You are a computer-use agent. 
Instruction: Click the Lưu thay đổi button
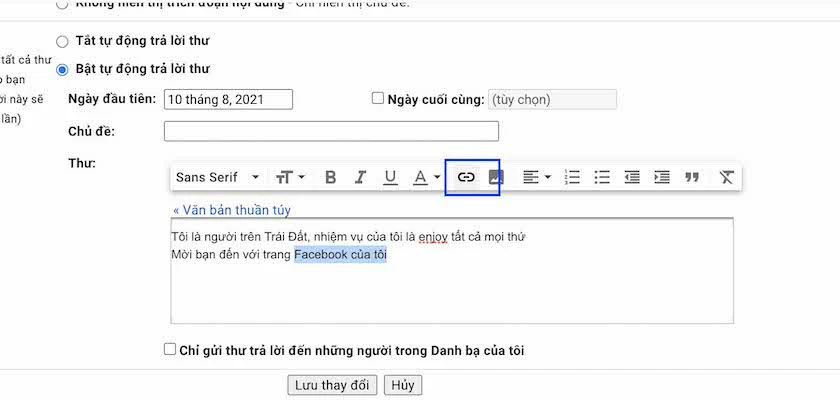(332, 385)
